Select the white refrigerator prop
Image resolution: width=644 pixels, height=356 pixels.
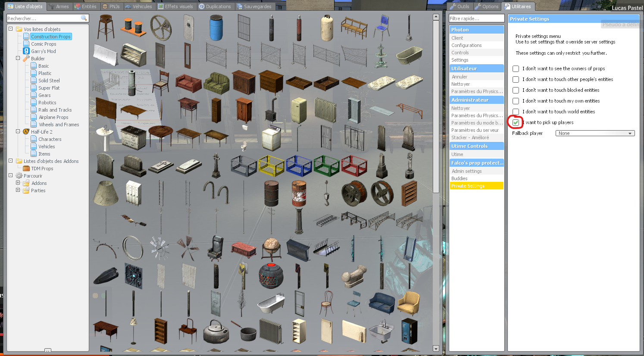coord(299,110)
